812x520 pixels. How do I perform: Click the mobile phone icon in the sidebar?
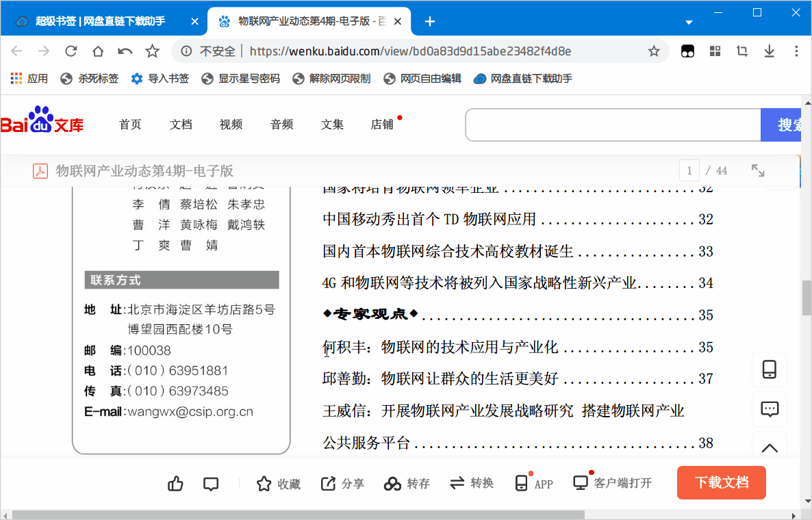click(x=770, y=369)
